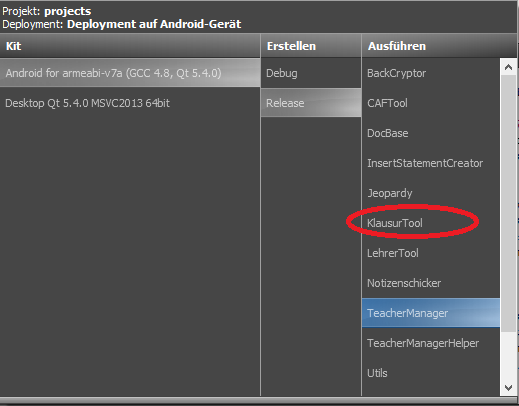519x406 pixels.
Task: Pick DocBase from the run list
Action: tap(431, 133)
